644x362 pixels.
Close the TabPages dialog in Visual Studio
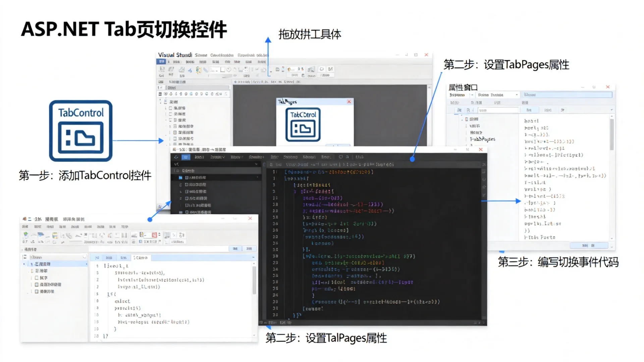click(x=349, y=101)
